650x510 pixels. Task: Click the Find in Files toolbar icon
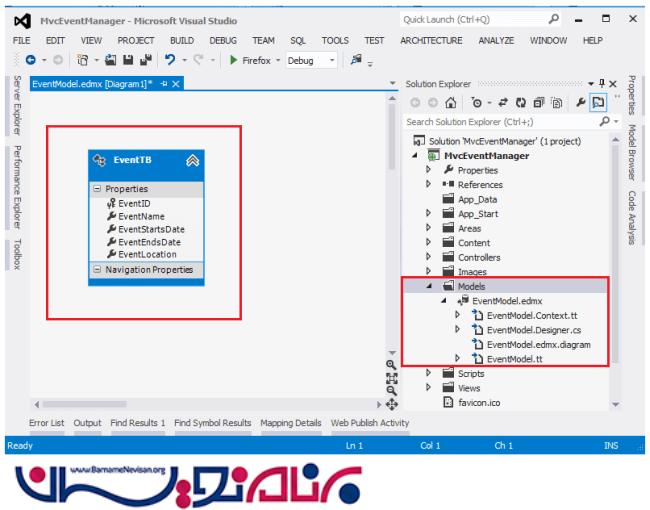[x=356, y=60]
